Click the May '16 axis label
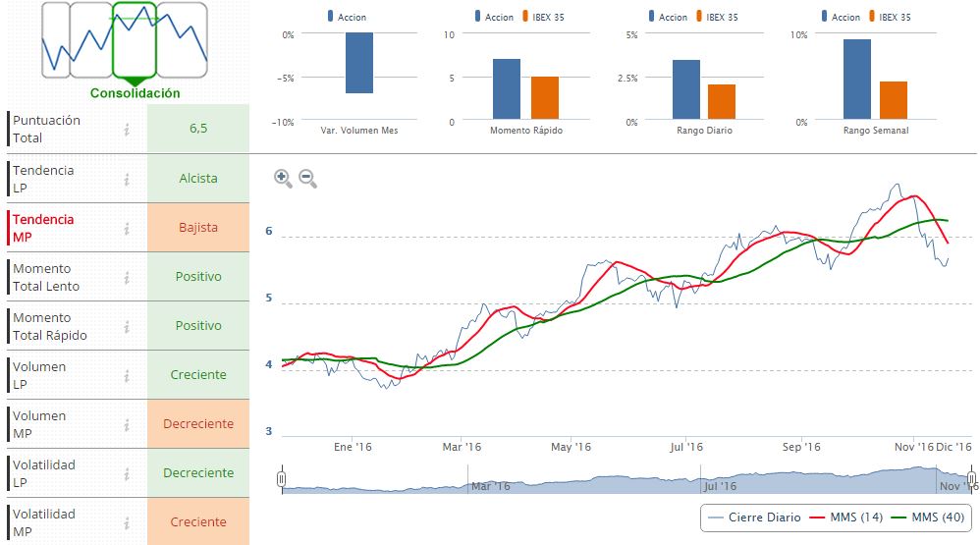This screenshot has height=545, width=980. [571, 447]
